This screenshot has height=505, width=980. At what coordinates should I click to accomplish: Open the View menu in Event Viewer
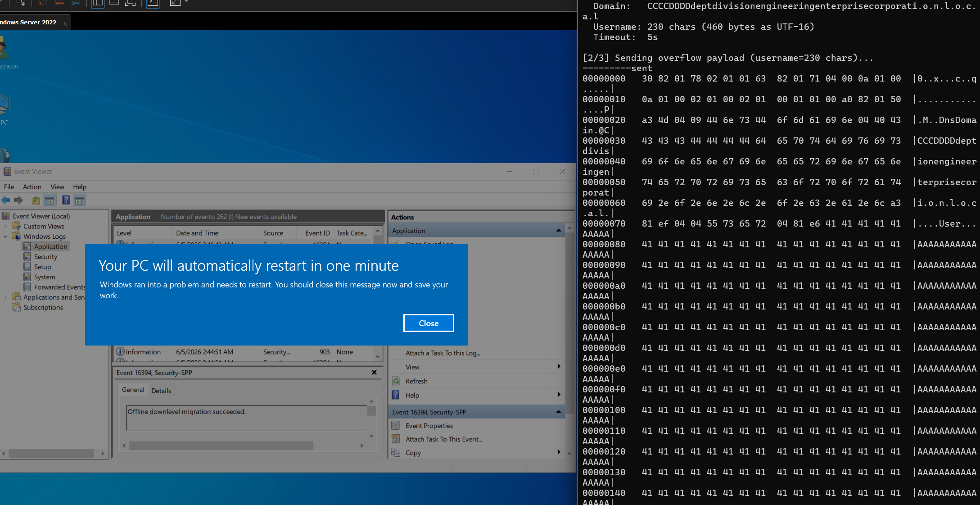pyautogui.click(x=57, y=187)
